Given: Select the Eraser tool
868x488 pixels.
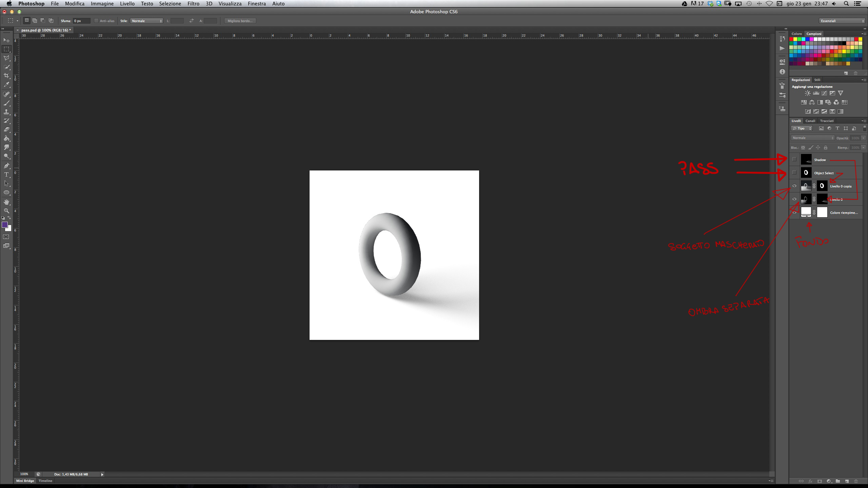Looking at the screenshot, I should pyautogui.click(x=6, y=129).
